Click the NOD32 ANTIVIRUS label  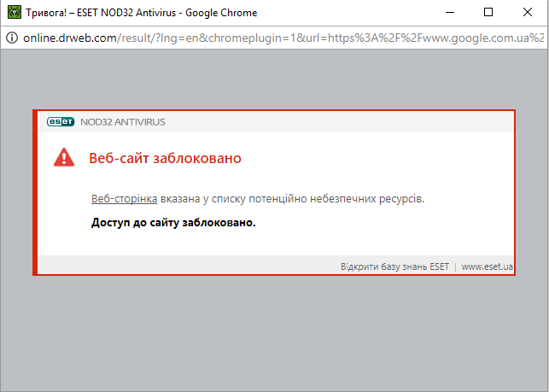point(123,122)
